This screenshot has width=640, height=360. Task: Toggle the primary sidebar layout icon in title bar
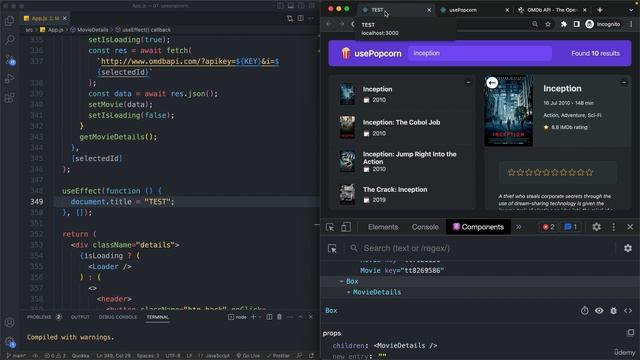280,6
